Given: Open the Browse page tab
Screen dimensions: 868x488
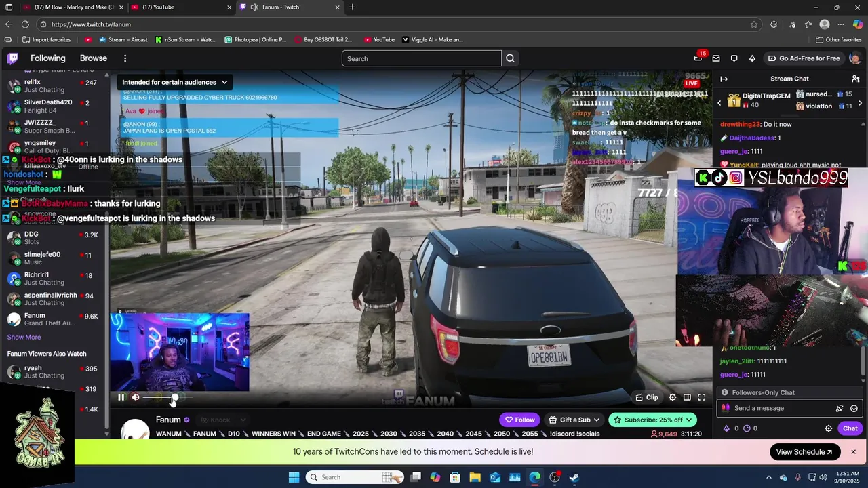Looking at the screenshot, I should coord(94,58).
